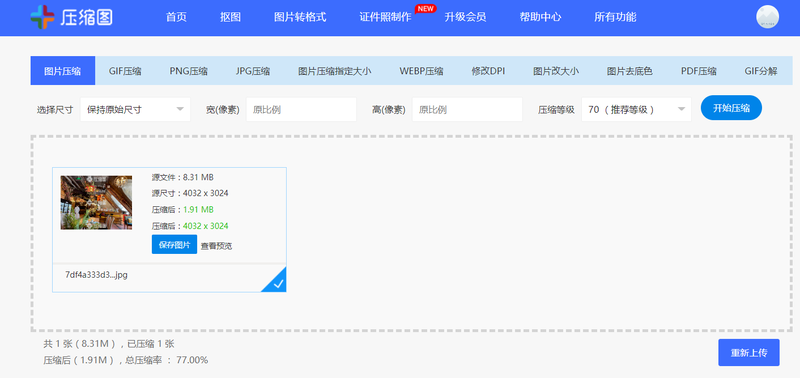This screenshot has width=800, height=378.
Task: Click the 重新上传 button
Action: tap(748, 352)
